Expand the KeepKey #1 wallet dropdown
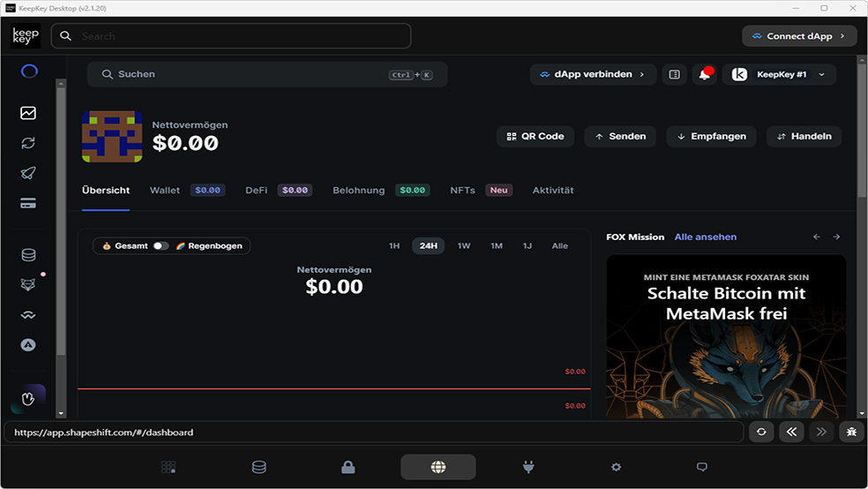Image resolution: width=868 pixels, height=489 pixels. click(779, 74)
